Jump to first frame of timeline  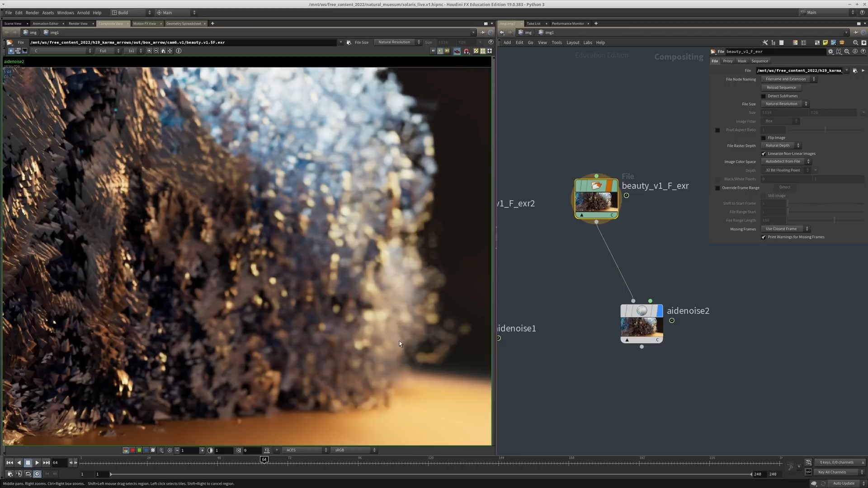(9, 463)
